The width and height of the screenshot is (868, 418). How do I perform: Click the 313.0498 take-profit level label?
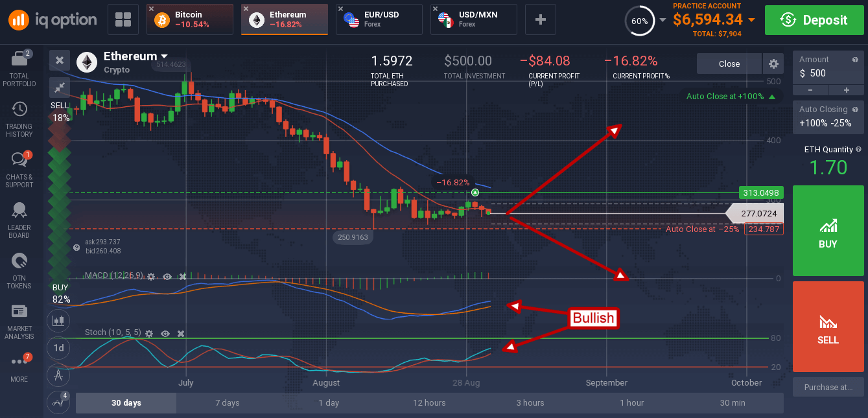(x=760, y=192)
